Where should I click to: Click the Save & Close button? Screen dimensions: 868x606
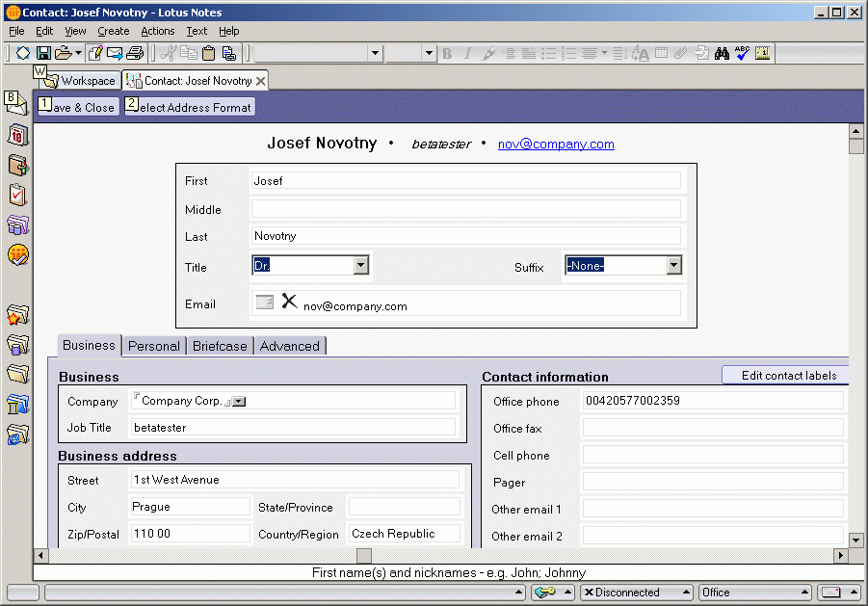coord(77,107)
